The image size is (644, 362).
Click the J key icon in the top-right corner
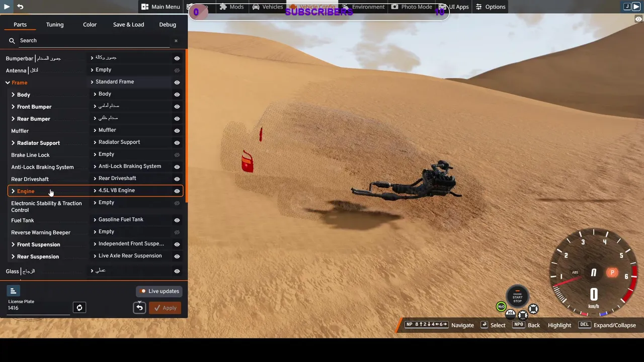627,7
